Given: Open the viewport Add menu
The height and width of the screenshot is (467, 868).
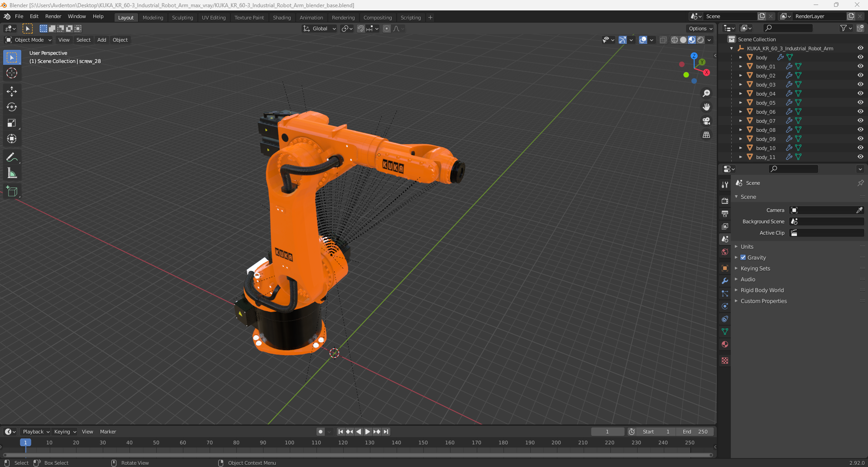Looking at the screenshot, I should coord(102,40).
